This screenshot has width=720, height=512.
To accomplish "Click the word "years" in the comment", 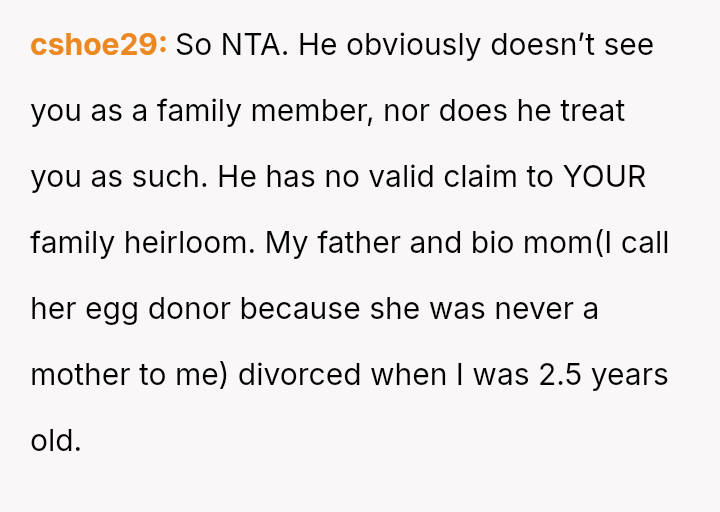I will pos(629,375).
